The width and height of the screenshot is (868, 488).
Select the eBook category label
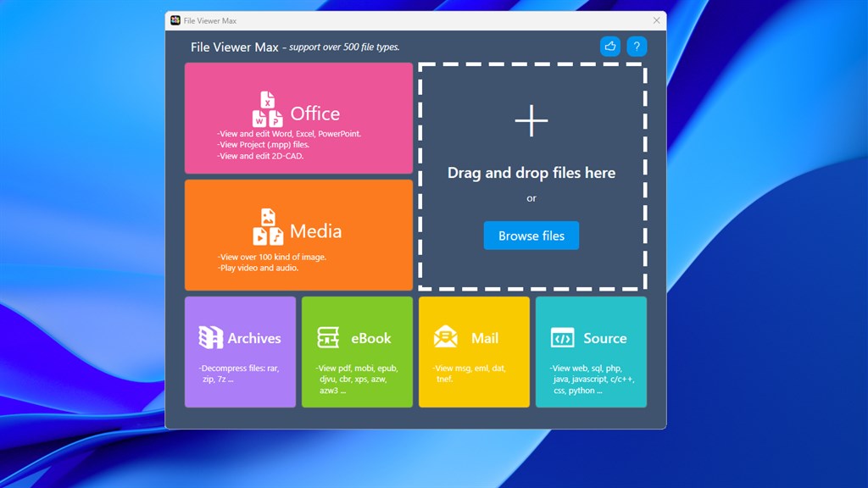click(371, 338)
